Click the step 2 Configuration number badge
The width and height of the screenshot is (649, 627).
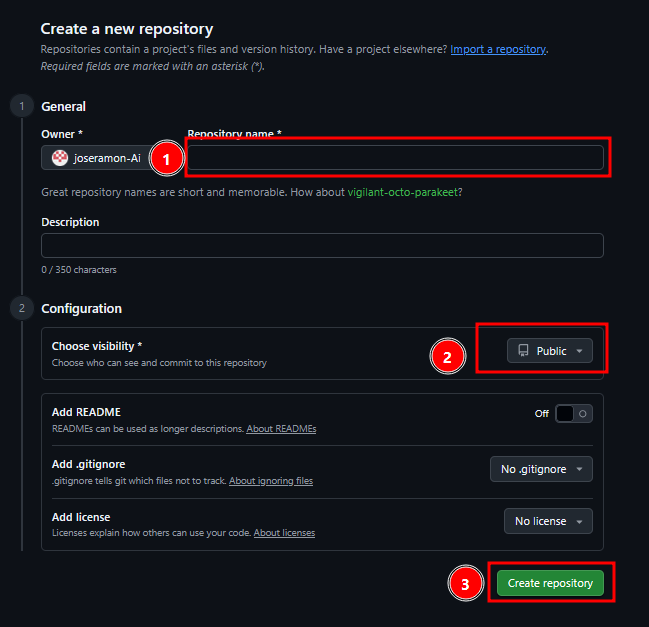pyautogui.click(x=21, y=308)
